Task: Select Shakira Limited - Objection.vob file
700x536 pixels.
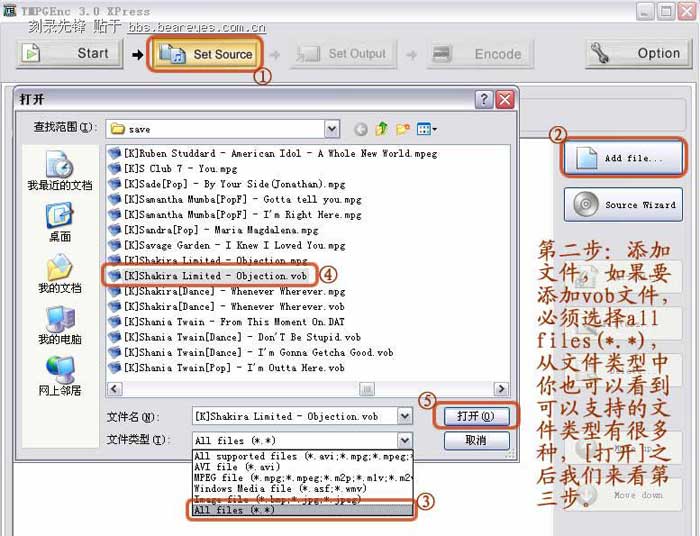Action: tap(208, 276)
